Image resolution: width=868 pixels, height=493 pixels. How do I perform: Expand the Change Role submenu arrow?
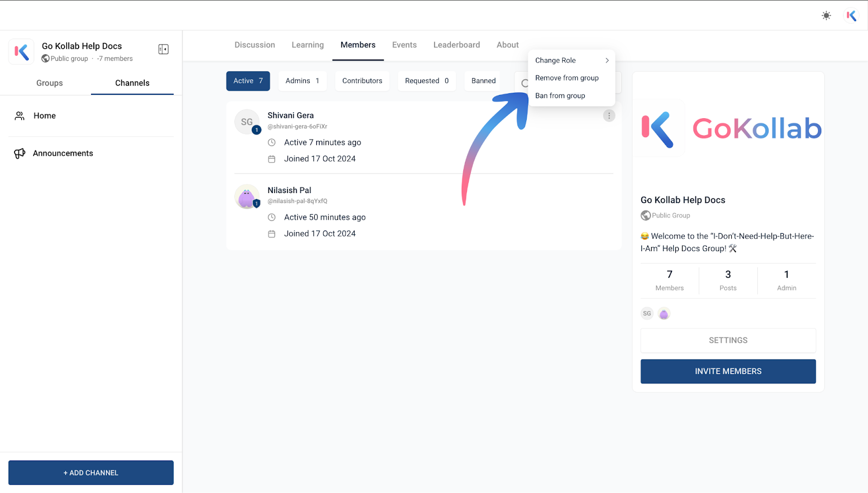click(607, 61)
